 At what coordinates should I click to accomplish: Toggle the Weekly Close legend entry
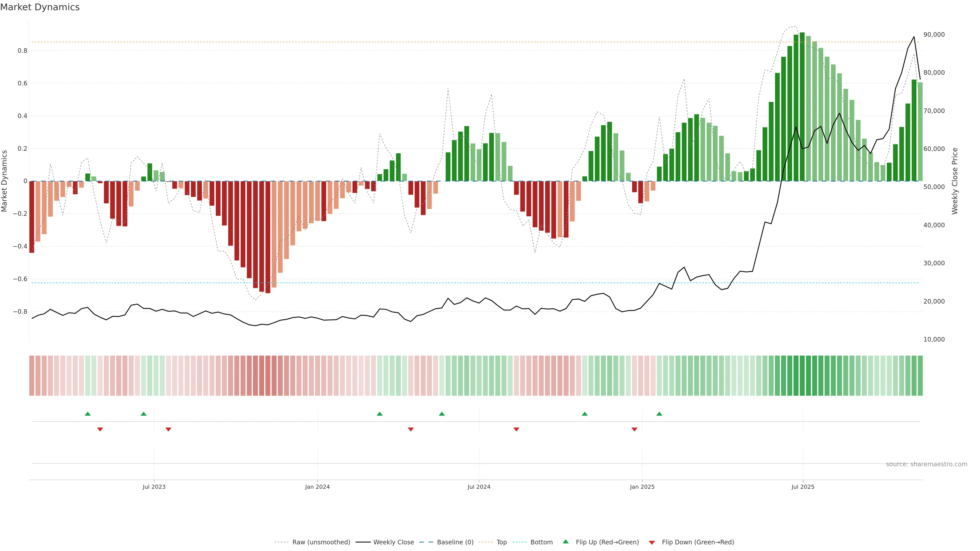[x=393, y=542]
